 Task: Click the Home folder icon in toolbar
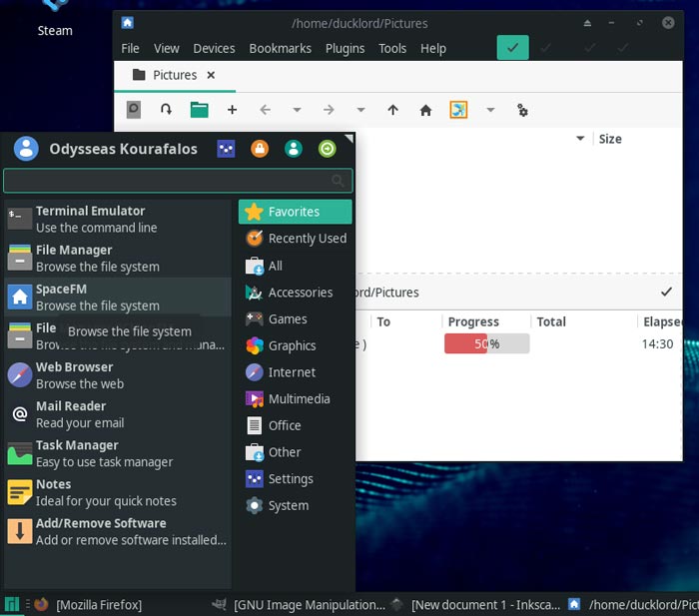(x=425, y=110)
